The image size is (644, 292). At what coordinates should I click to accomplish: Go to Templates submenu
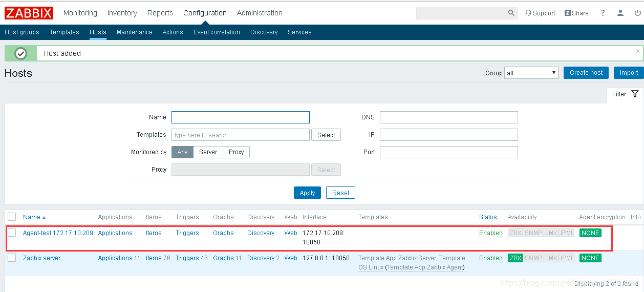pyautogui.click(x=65, y=32)
